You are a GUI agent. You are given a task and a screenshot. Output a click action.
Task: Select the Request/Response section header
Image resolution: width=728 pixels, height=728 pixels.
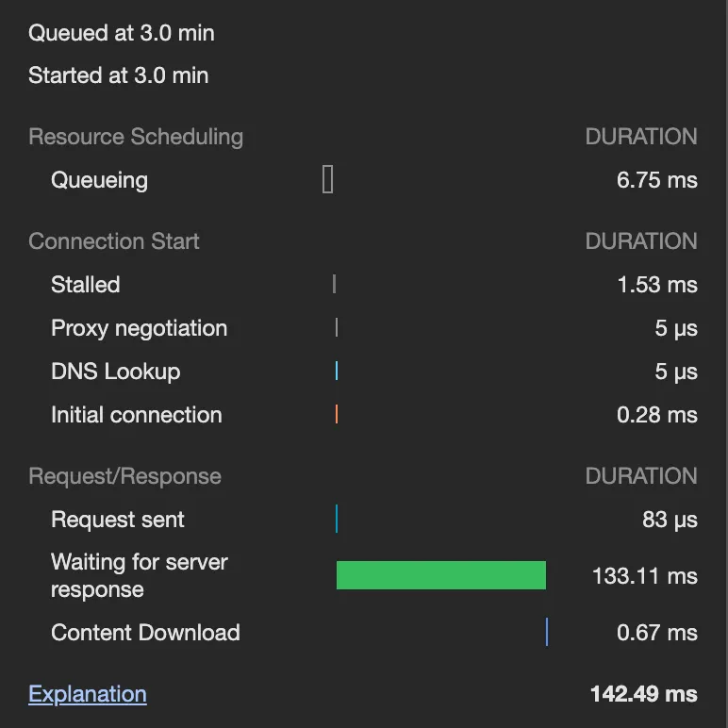[125, 476]
